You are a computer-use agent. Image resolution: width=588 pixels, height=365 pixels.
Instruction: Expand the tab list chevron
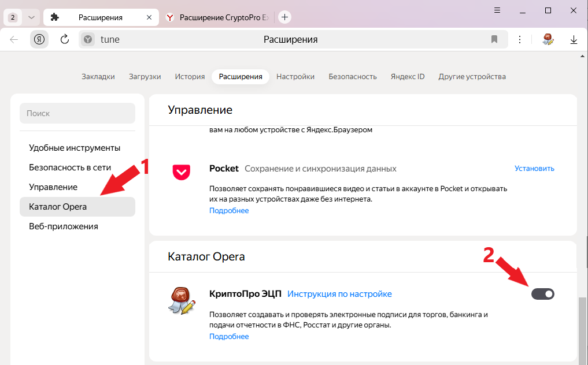tap(31, 17)
